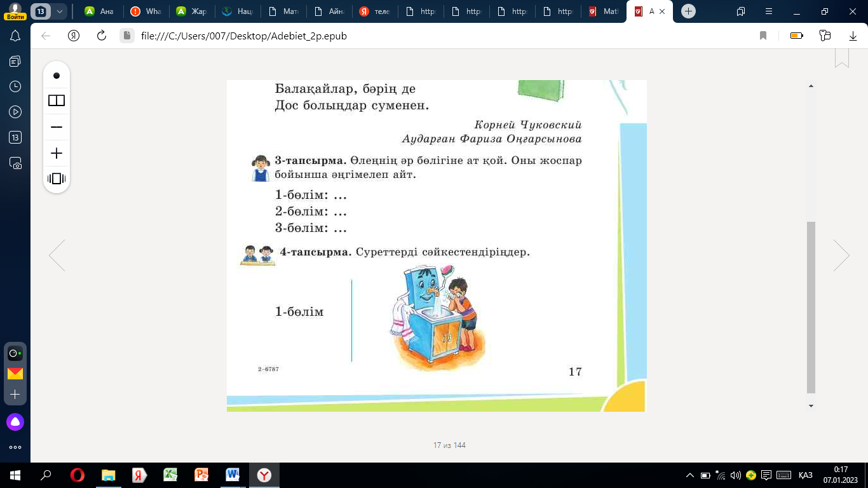Open the video play icon in sidebar
Screen dimensions: 868x488
15,112
